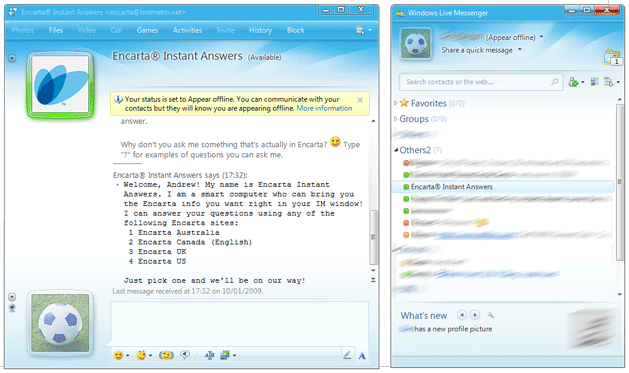This screenshot has height=373, width=629.
Task: Open the change contact list layout icon
Action: click(595, 81)
